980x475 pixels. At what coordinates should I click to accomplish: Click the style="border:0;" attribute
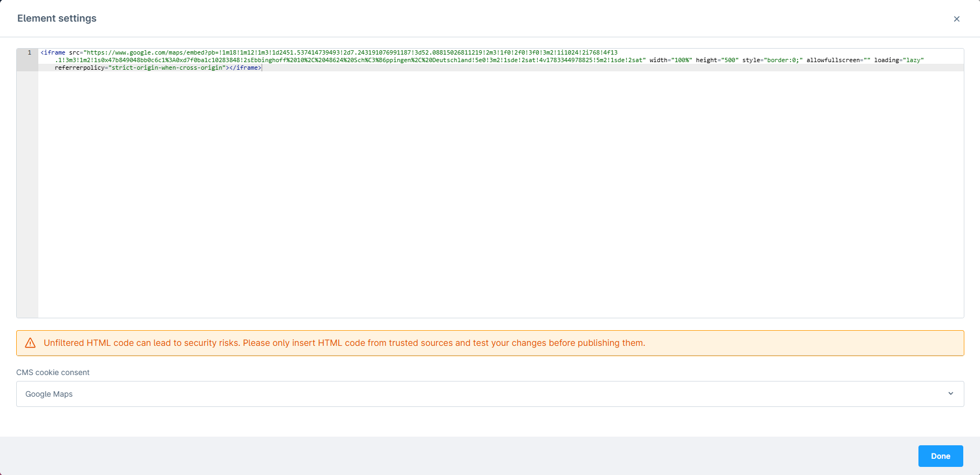[772, 60]
